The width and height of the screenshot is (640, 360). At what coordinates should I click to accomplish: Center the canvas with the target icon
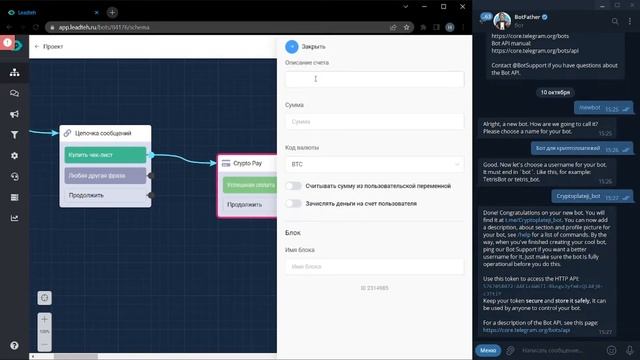click(x=44, y=298)
